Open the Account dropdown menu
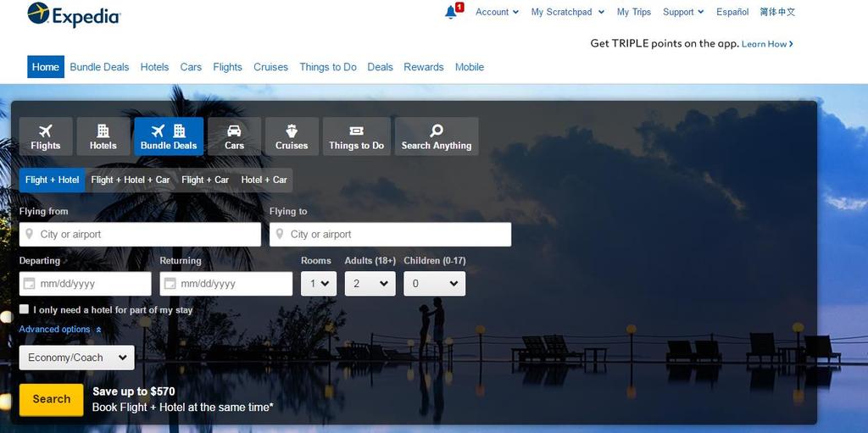The height and width of the screenshot is (433, 868). tap(497, 12)
